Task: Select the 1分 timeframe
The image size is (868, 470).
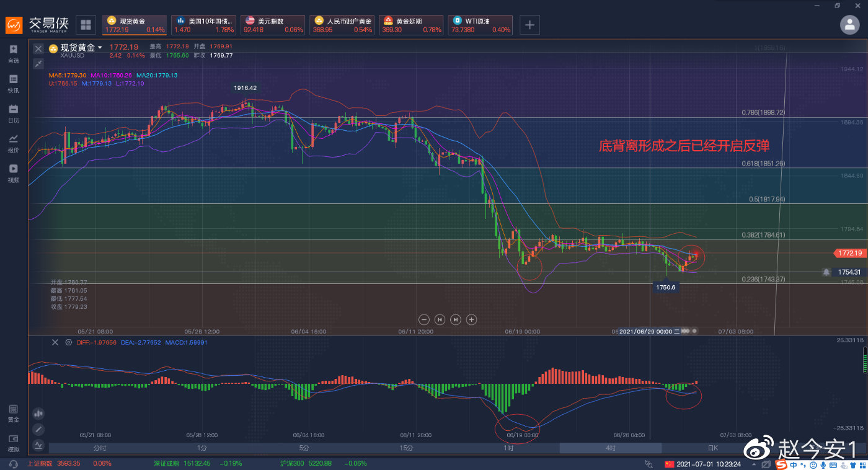Action: 201,448
